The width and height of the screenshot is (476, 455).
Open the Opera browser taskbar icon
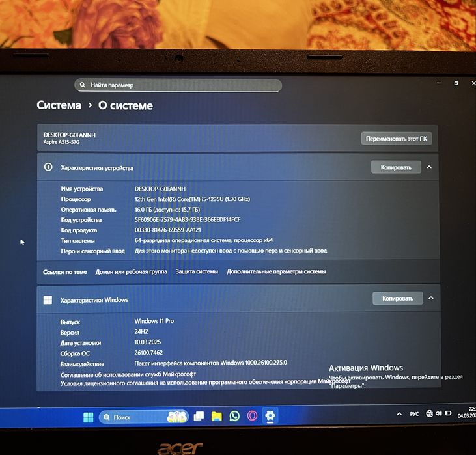click(x=252, y=415)
